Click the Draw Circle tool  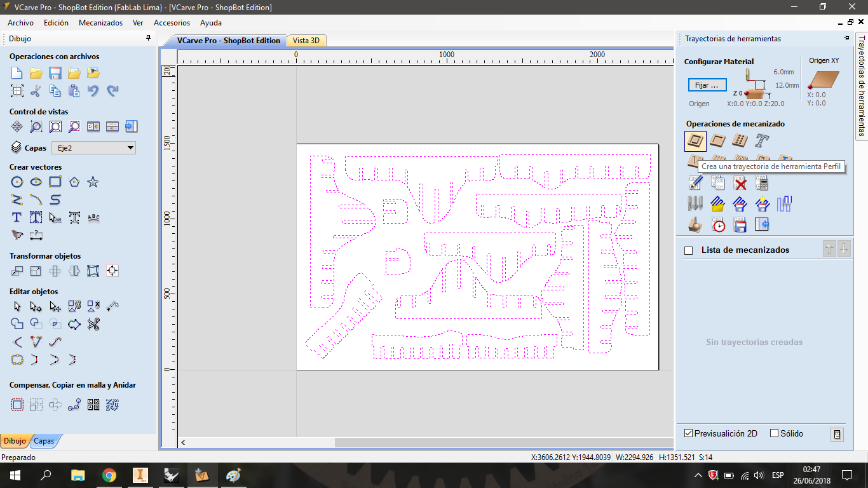point(17,182)
